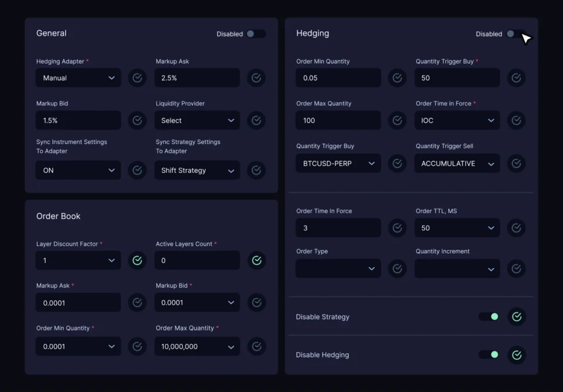Image resolution: width=563 pixels, height=392 pixels.
Task: Click confirm icon beside General Markup Ask 2.5%
Action: click(256, 78)
